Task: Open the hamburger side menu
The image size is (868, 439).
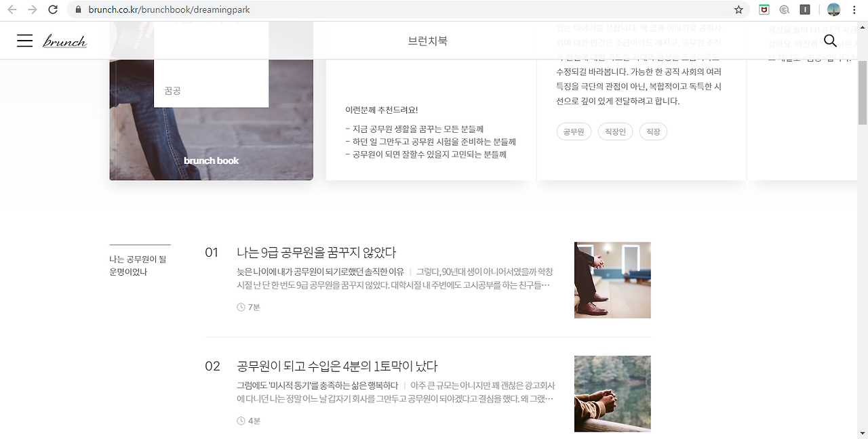Action: click(x=24, y=41)
